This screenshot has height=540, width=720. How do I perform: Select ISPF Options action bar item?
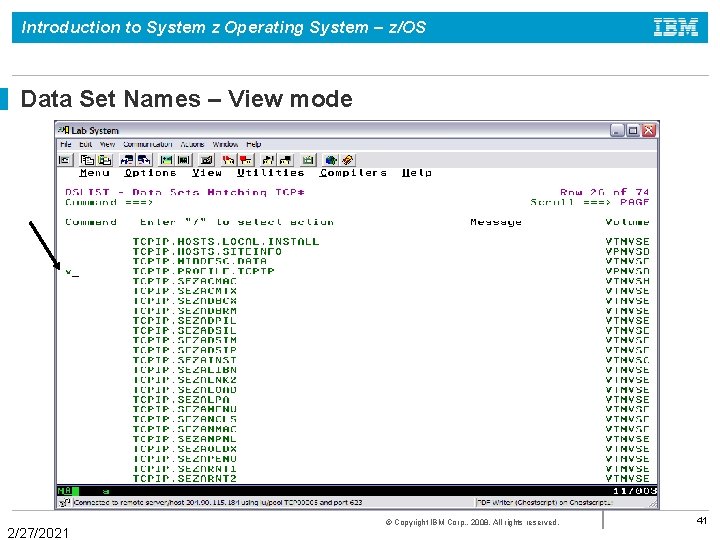150,173
